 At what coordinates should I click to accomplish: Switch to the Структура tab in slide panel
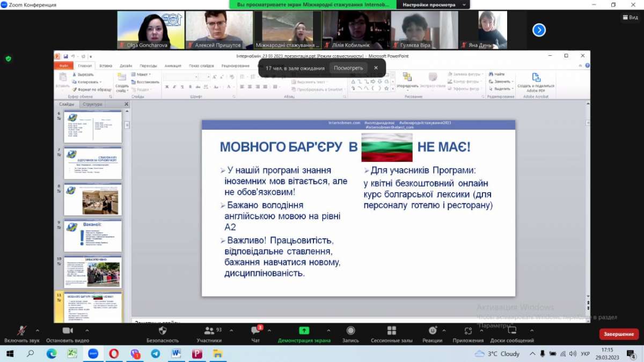(x=93, y=104)
